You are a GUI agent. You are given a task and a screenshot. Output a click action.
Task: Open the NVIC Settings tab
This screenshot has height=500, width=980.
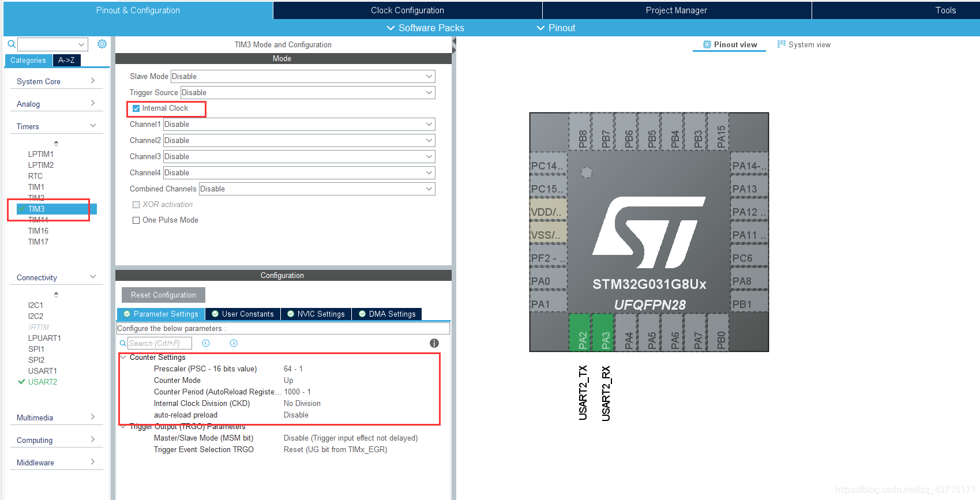tap(316, 314)
